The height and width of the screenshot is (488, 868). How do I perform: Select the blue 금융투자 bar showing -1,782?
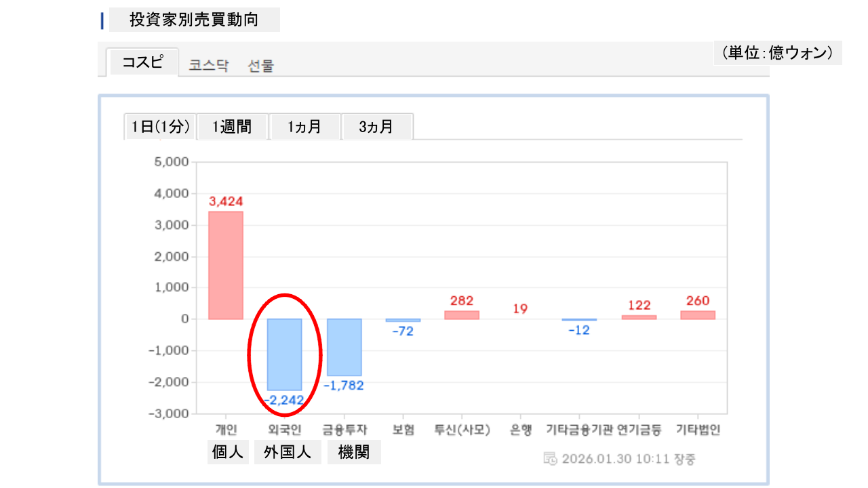pos(344,347)
